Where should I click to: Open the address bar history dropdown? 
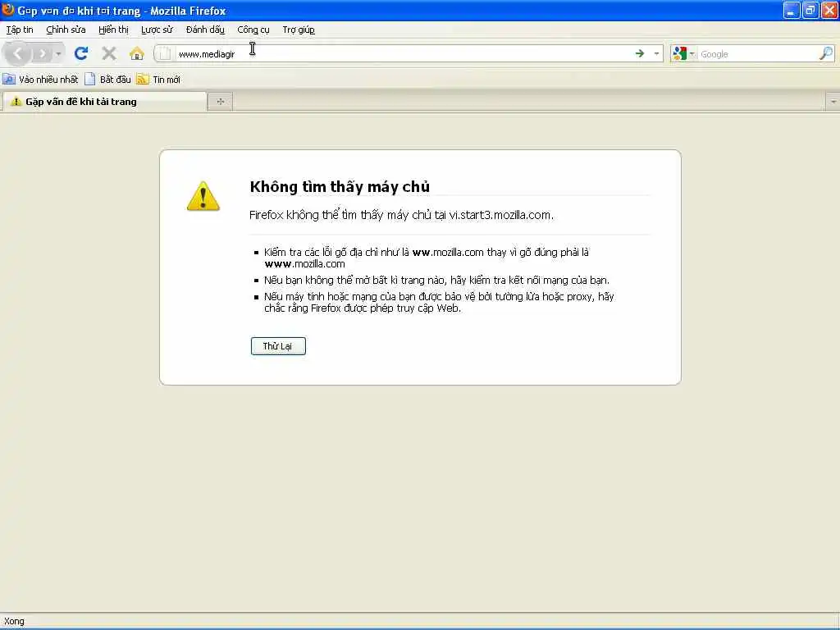(656, 53)
